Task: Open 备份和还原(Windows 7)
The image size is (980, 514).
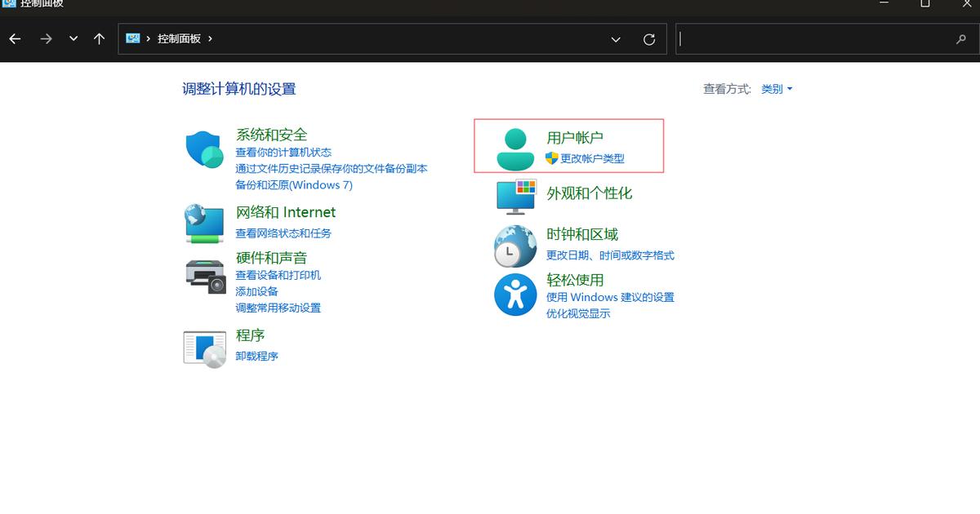Action: coord(293,185)
